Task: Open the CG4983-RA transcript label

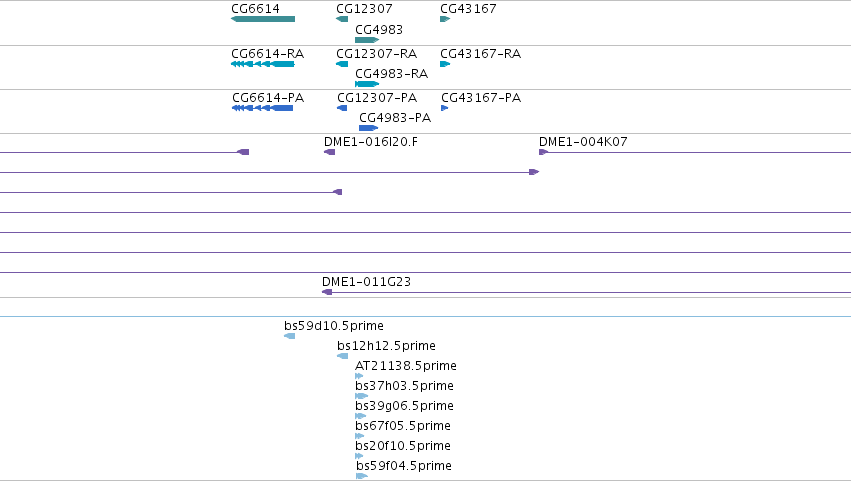Action: click(391, 74)
